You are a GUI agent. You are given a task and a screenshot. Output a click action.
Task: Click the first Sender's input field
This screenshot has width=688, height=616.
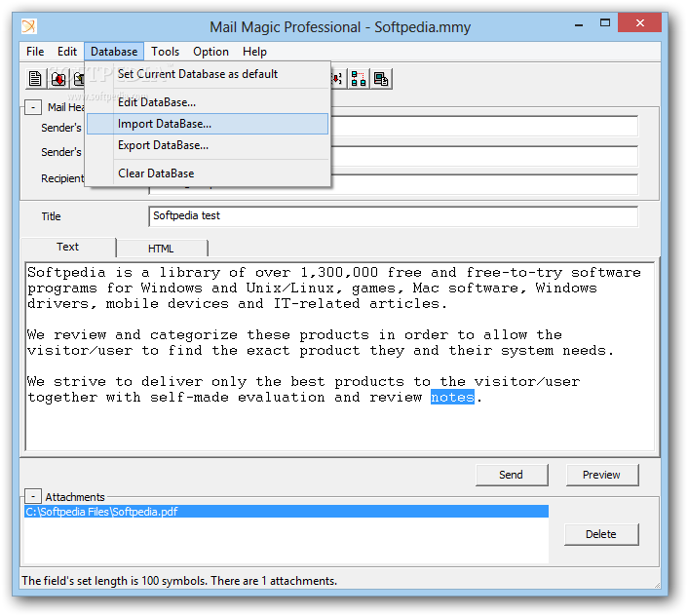(x=484, y=127)
